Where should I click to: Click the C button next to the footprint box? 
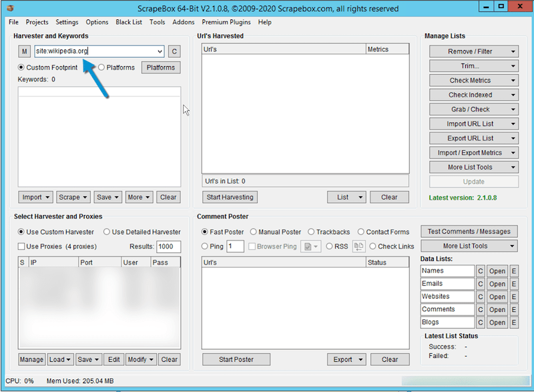coord(174,51)
